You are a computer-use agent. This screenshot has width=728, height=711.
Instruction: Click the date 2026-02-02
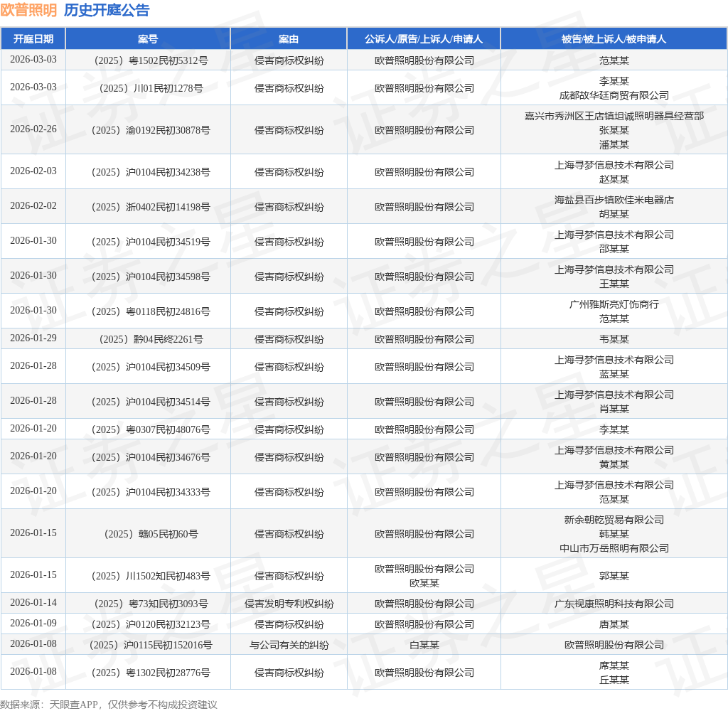(33, 205)
